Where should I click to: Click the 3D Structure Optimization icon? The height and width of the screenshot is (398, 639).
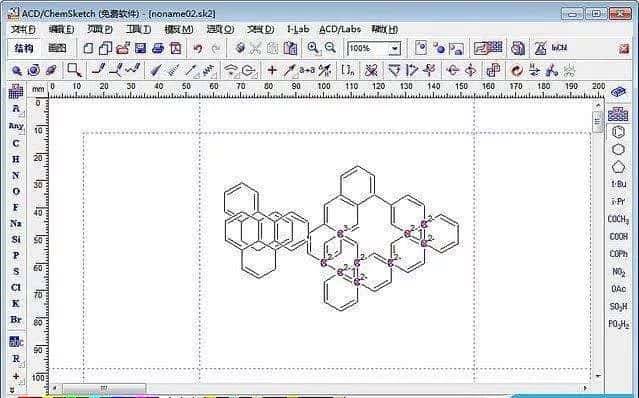tap(551, 71)
